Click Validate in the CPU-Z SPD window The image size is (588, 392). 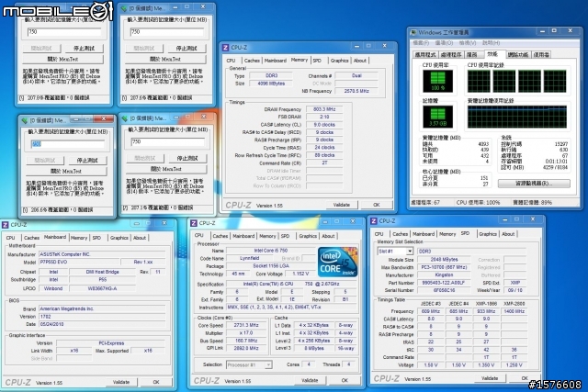(x=490, y=378)
